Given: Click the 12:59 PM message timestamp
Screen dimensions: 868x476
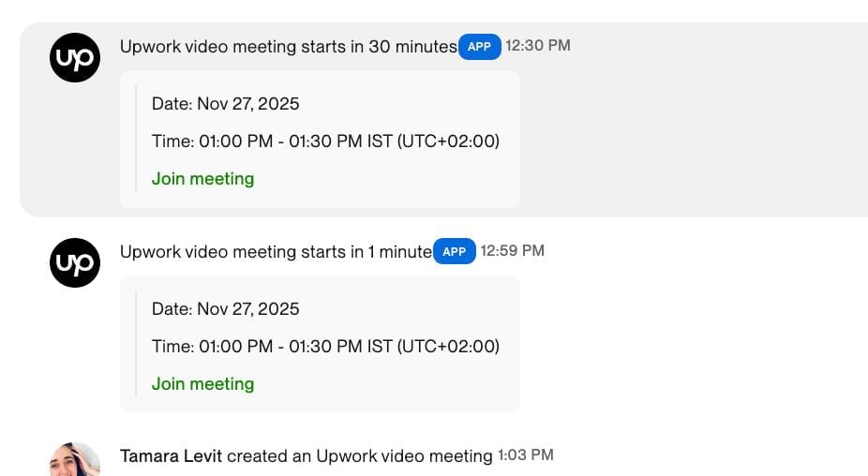Looking at the screenshot, I should pos(512,250).
